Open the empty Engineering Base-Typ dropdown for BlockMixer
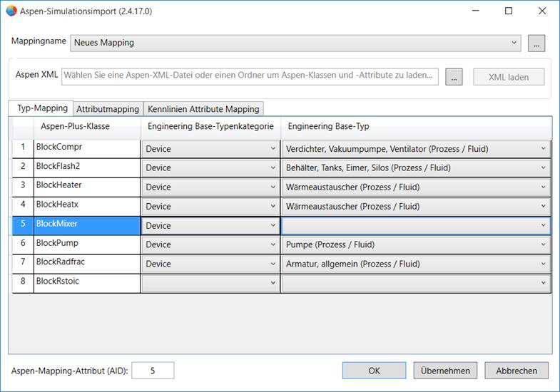Image resolution: width=560 pixels, height=392 pixels. [416, 225]
